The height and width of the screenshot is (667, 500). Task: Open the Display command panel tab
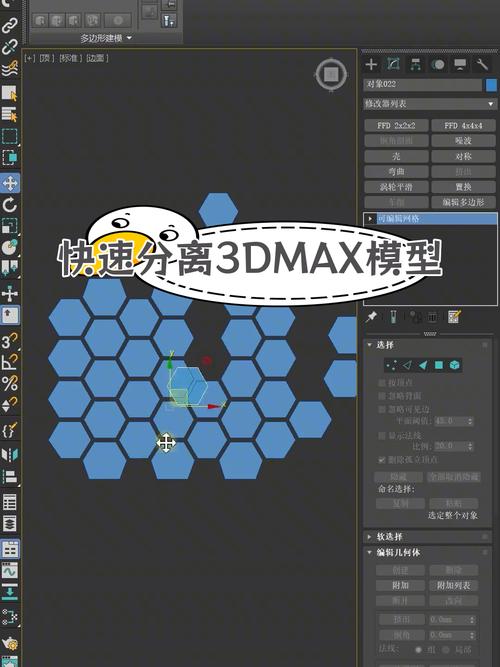pos(460,64)
